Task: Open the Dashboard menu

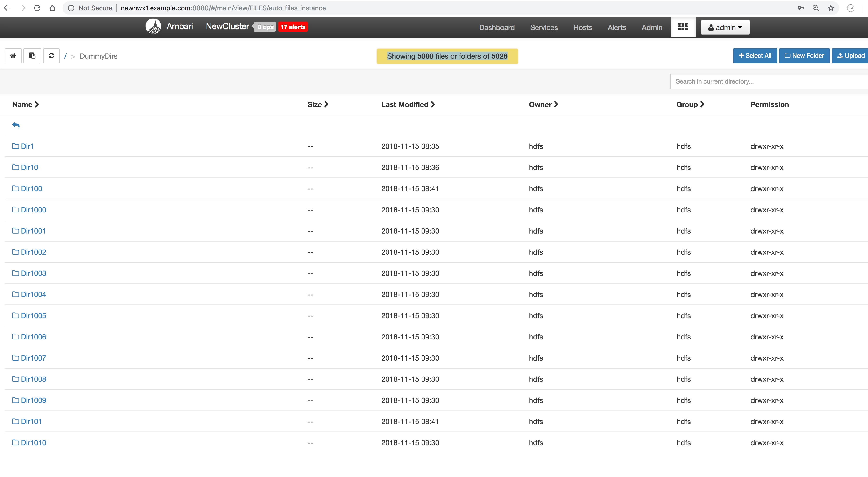Action: 497,28
